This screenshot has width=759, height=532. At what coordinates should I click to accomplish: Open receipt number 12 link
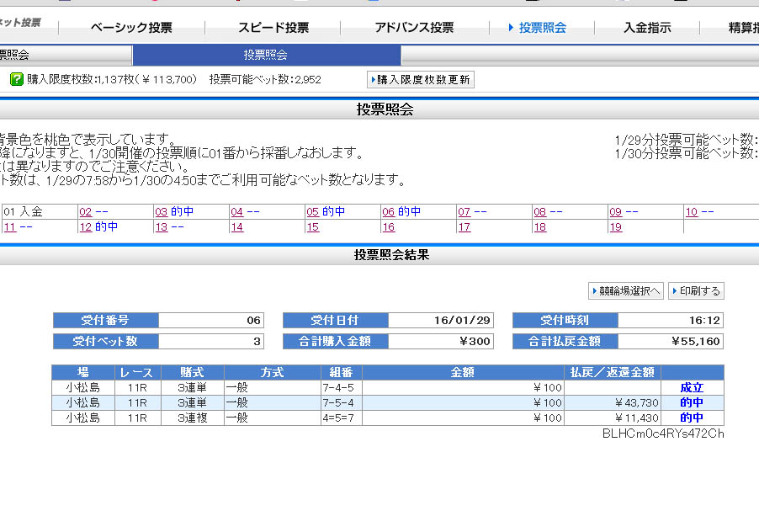(x=85, y=227)
